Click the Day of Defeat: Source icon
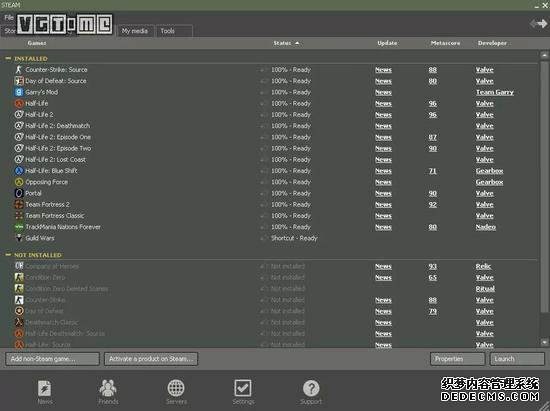550x411 pixels. (19, 81)
